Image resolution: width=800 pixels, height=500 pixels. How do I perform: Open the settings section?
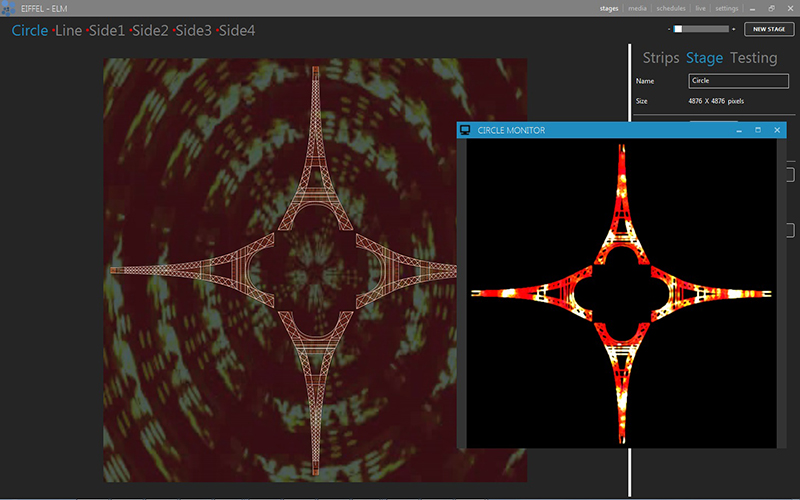pyautogui.click(x=726, y=8)
